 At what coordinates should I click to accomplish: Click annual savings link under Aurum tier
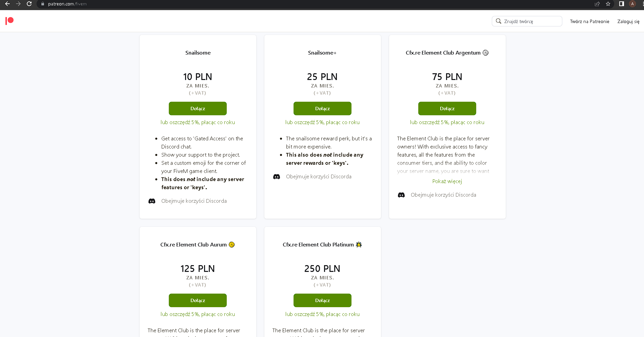[198, 314]
